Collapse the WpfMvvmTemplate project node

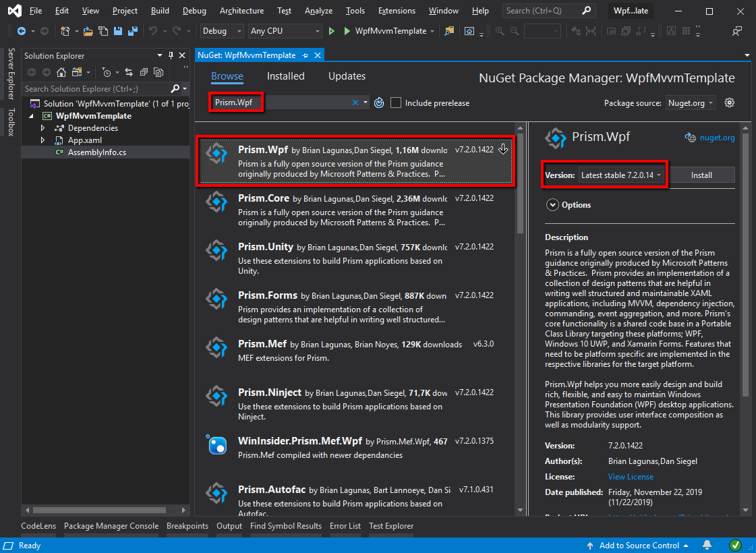(x=32, y=116)
